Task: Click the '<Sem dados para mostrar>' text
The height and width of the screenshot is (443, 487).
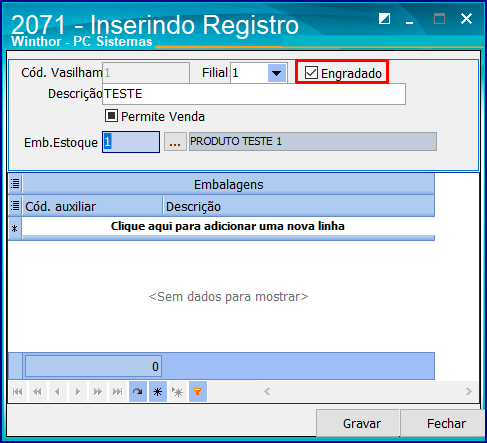Action: tap(228, 296)
